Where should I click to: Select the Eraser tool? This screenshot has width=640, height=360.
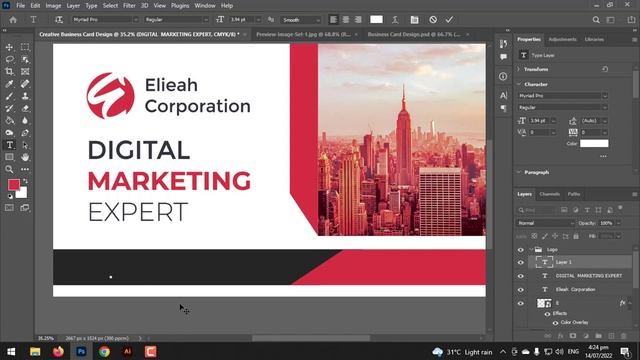pyautogui.click(x=25, y=109)
